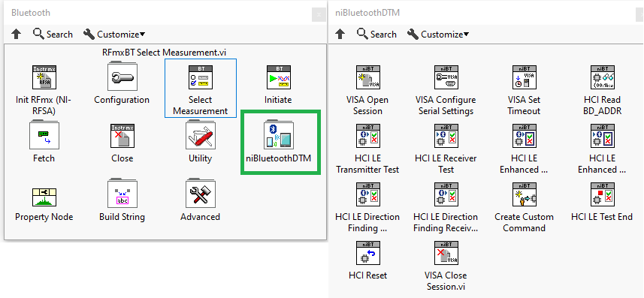
Task: Open the Advanced subpalette folder
Action: pos(200,194)
